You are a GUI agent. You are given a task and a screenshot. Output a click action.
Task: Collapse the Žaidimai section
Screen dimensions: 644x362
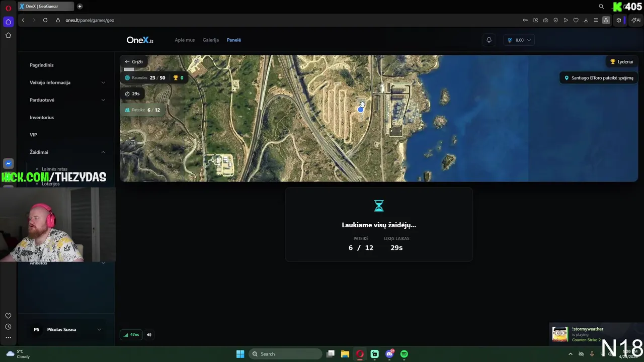67,152
